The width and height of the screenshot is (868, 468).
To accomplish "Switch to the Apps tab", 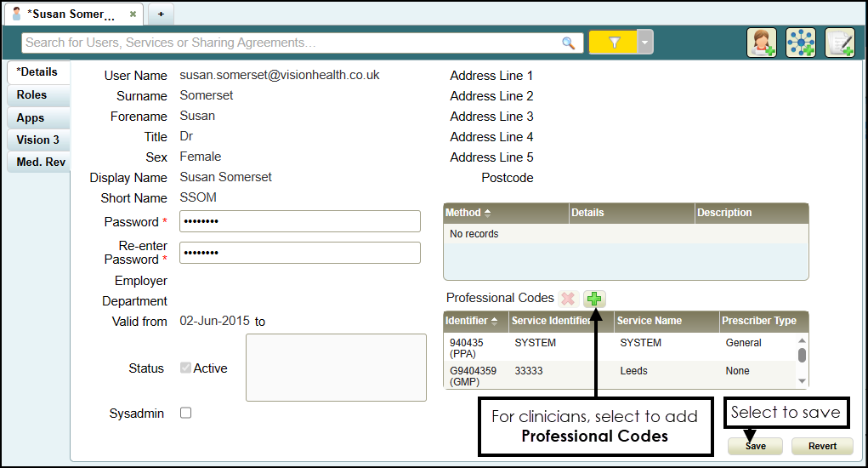I will [x=38, y=117].
